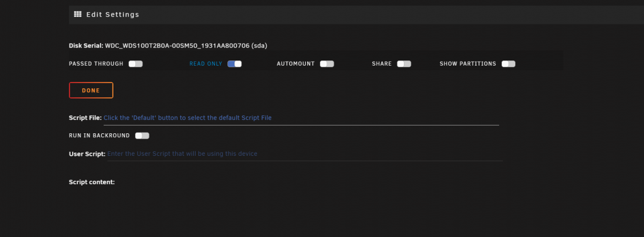The width and height of the screenshot is (644, 237).
Task: Toggle the Passed Through switch
Action: pos(135,64)
